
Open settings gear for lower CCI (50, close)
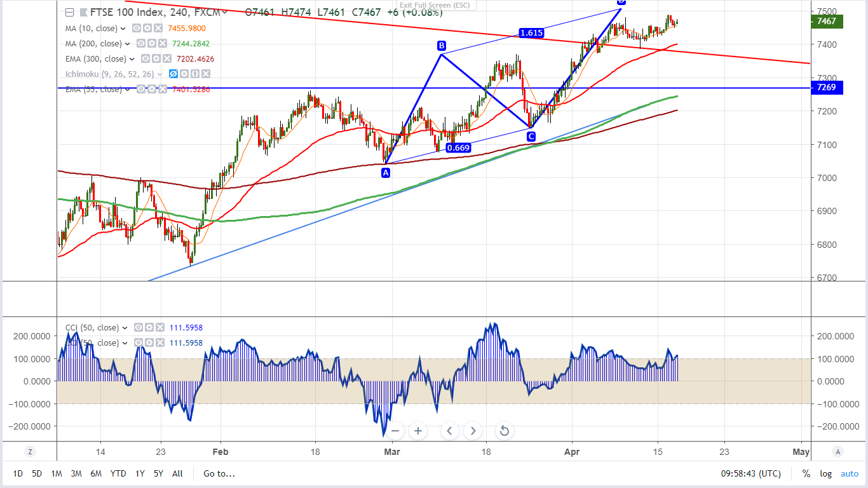click(x=149, y=342)
